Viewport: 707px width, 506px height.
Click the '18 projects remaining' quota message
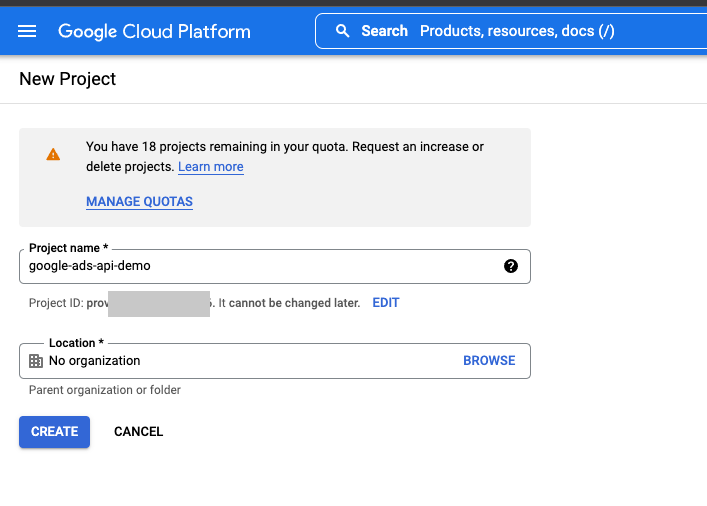tap(285, 156)
